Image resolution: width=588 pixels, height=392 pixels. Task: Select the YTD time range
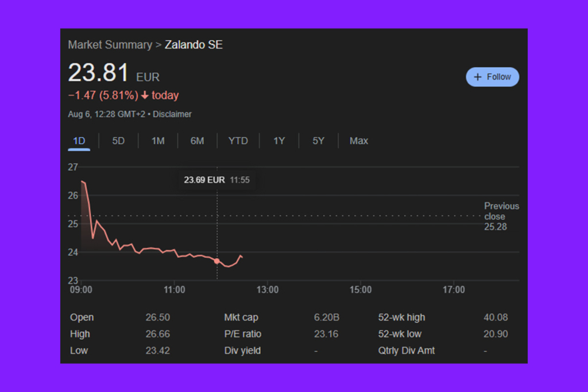[238, 141]
